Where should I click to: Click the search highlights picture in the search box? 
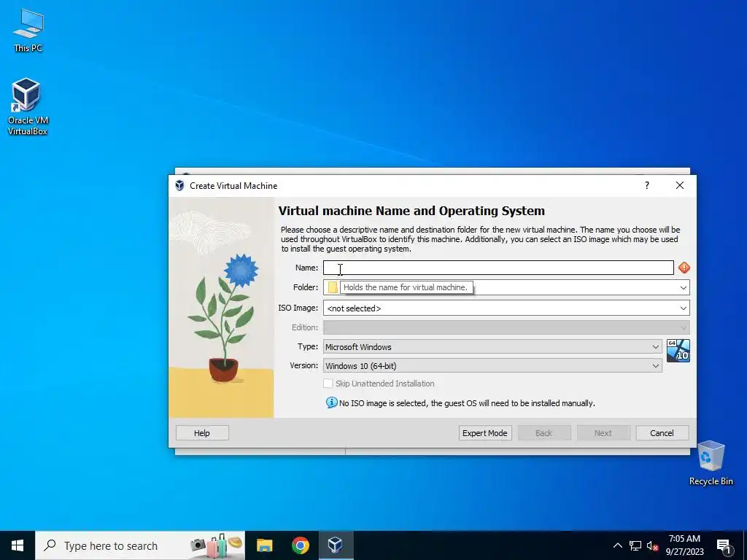pos(216,545)
